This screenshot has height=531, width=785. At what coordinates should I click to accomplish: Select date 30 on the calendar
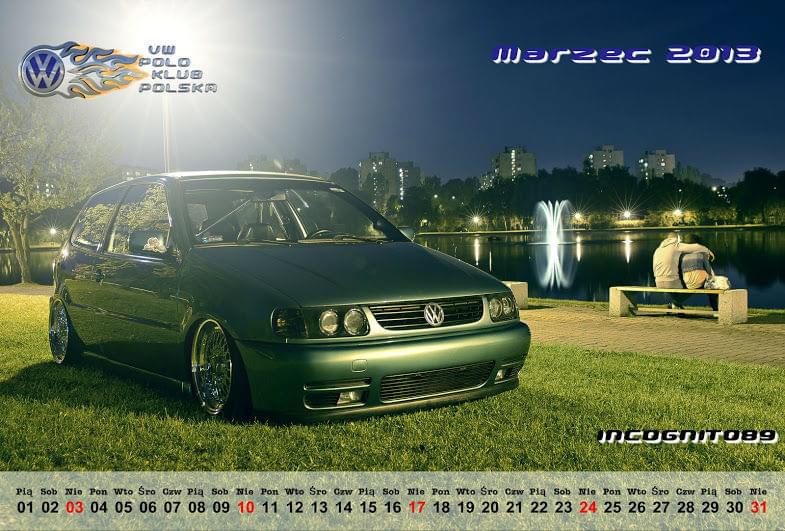735,507
